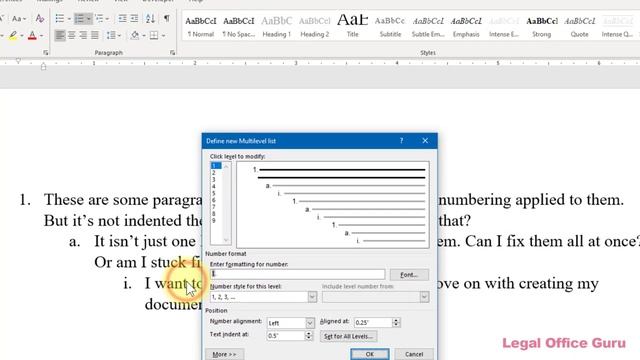The height and width of the screenshot is (360, 640).
Task: Open the Numbering library dropdown arrow
Action: pos(89,19)
